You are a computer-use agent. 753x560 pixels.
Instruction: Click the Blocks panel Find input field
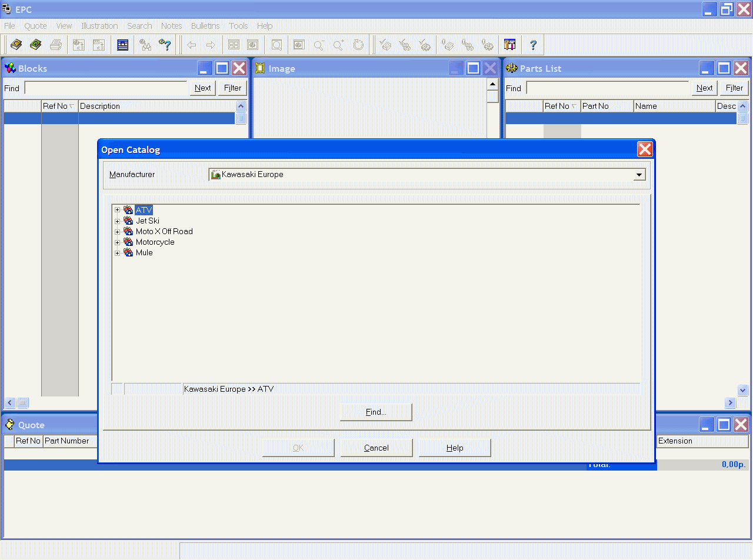(106, 88)
